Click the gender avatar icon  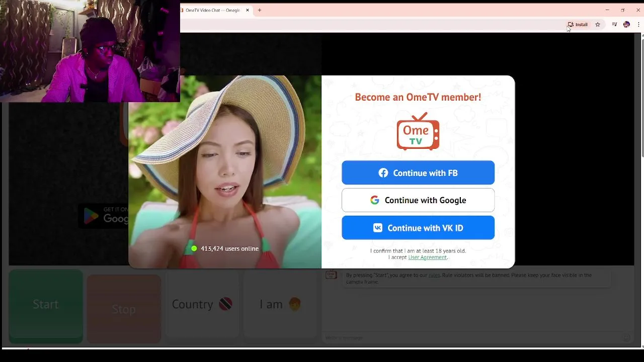tap(295, 304)
